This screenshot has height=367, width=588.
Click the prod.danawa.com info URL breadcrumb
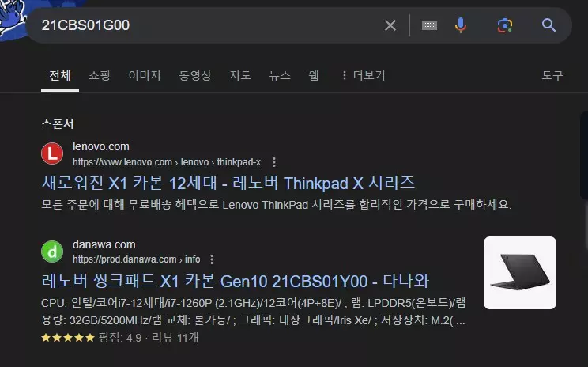click(x=137, y=259)
